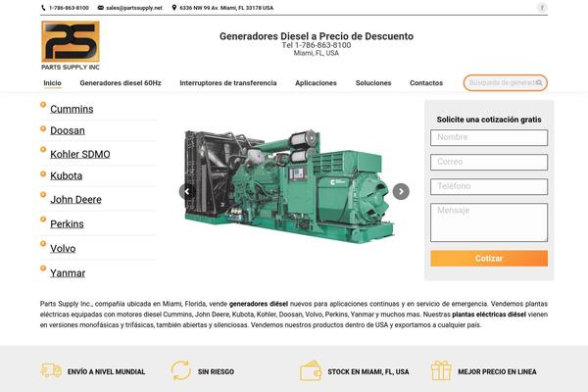Click the ENVÍO A NIVEL MUNDIAL label
588x392 pixels.
click(106, 371)
